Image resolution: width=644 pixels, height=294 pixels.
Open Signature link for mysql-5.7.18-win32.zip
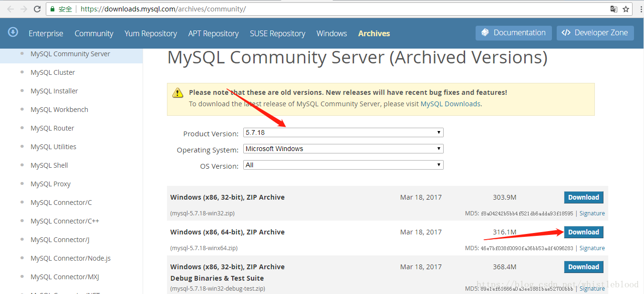(x=592, y=213)
